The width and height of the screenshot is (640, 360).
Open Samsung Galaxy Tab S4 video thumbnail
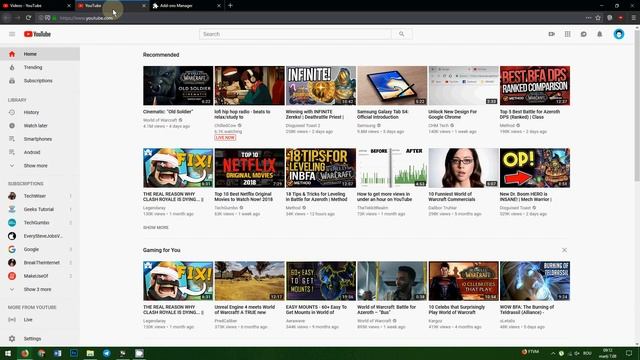coord(392,86)
